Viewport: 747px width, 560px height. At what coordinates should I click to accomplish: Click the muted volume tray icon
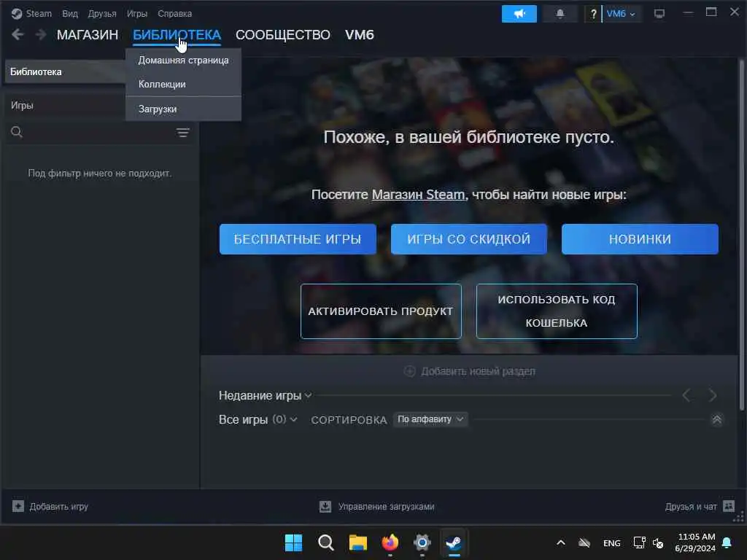point(658,542)
